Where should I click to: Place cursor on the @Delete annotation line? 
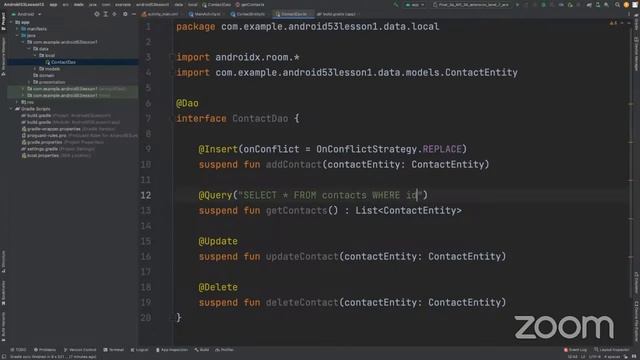pos(218,287)
